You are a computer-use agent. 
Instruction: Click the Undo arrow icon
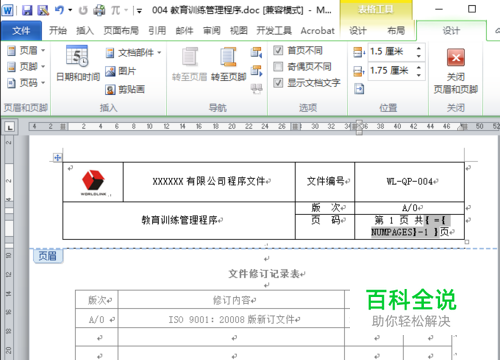coord(59,10)
